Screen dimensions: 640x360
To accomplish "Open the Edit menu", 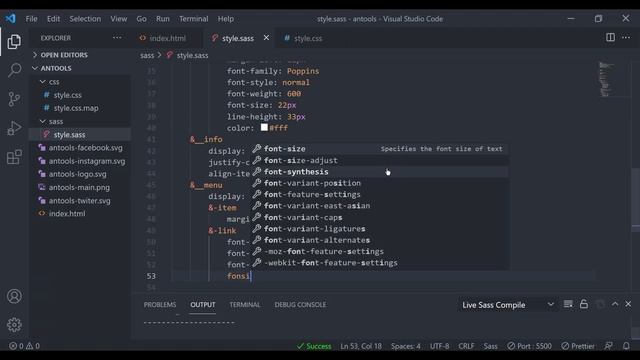I will pyautogui.click(x=53, y=19).
